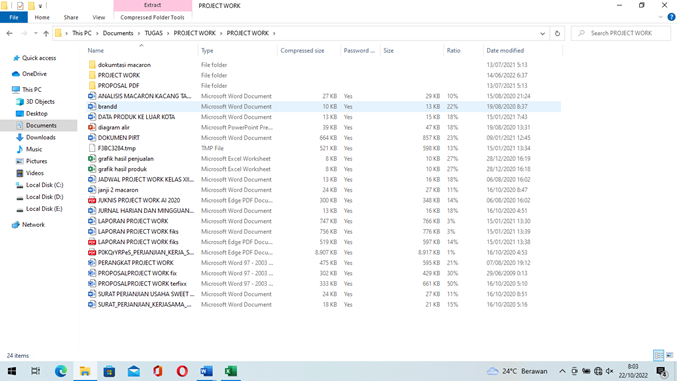
Task: Sort by Compressed size column header
Action: pyautogui.click(x=309, y=51)
